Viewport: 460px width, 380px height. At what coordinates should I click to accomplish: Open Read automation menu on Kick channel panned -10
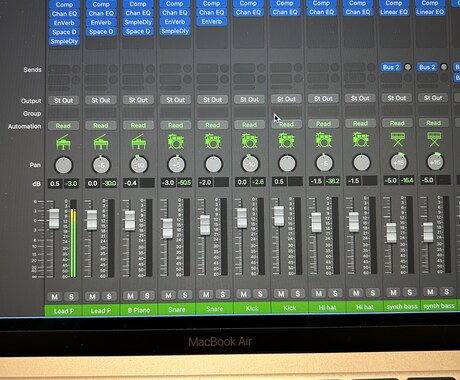click(250, 125)
